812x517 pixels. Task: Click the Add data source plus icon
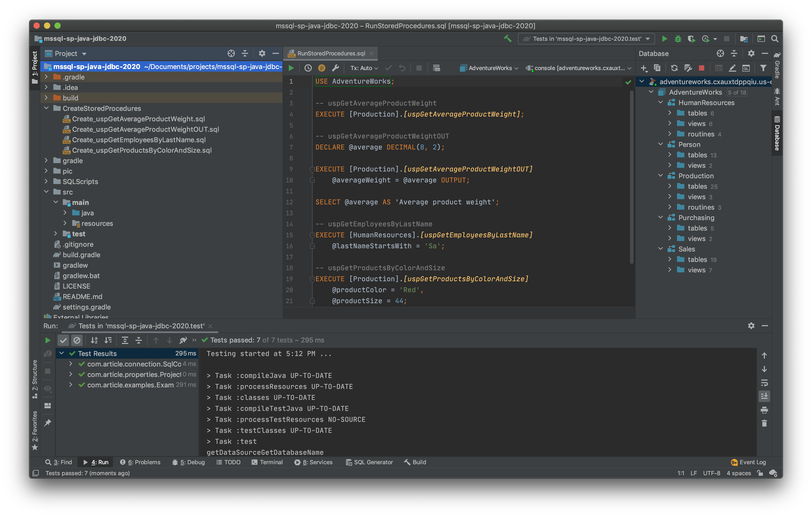643,68
